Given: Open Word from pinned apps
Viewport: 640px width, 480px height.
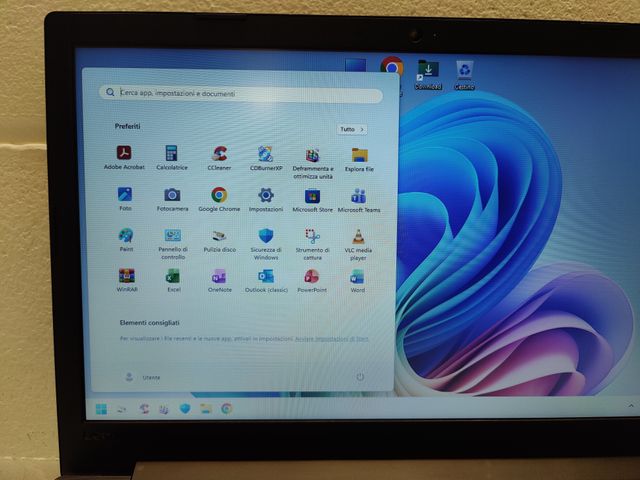Looking at the screenshot, I should coord(358,281).
